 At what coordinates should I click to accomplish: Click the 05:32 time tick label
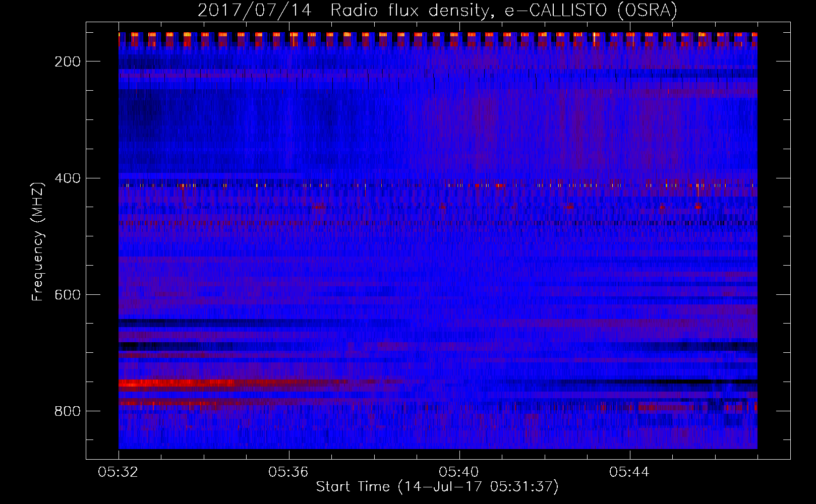click(118, 472)
